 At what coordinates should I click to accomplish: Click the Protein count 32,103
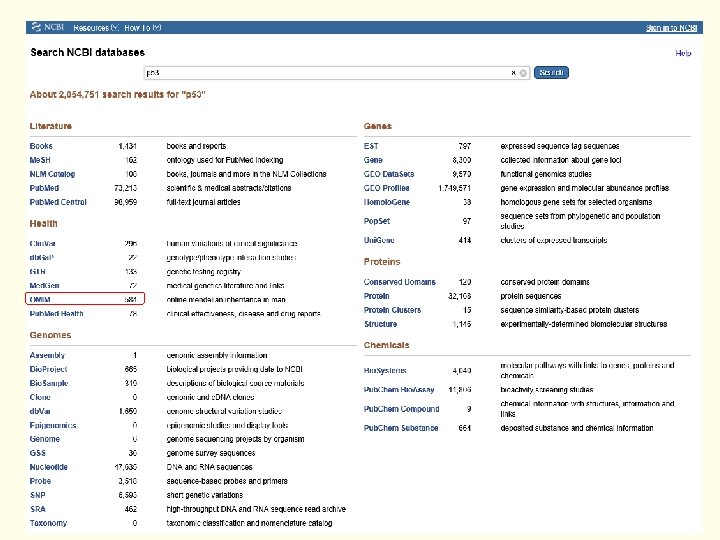[459, 296]
